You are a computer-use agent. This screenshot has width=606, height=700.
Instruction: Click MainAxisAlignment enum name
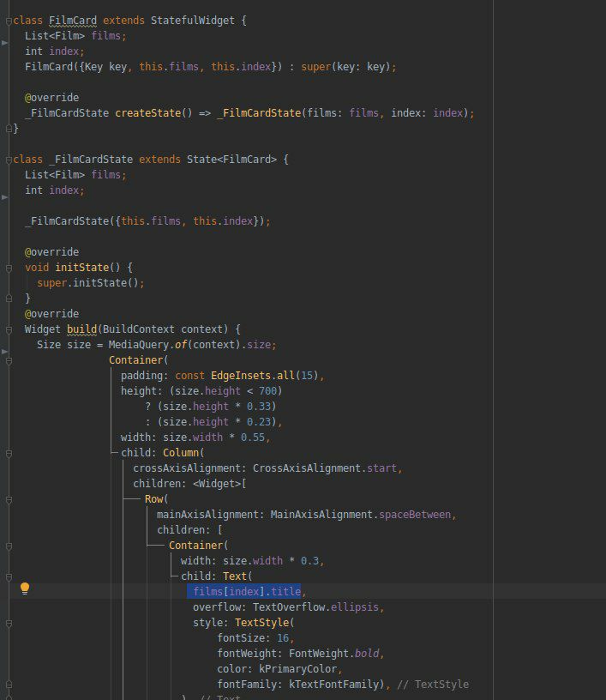pos(321,515)
